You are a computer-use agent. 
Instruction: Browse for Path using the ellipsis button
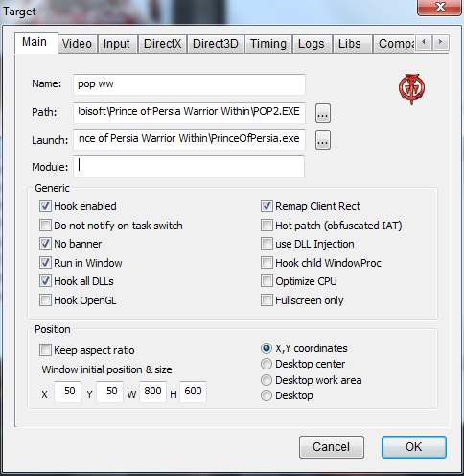point(323,112)
